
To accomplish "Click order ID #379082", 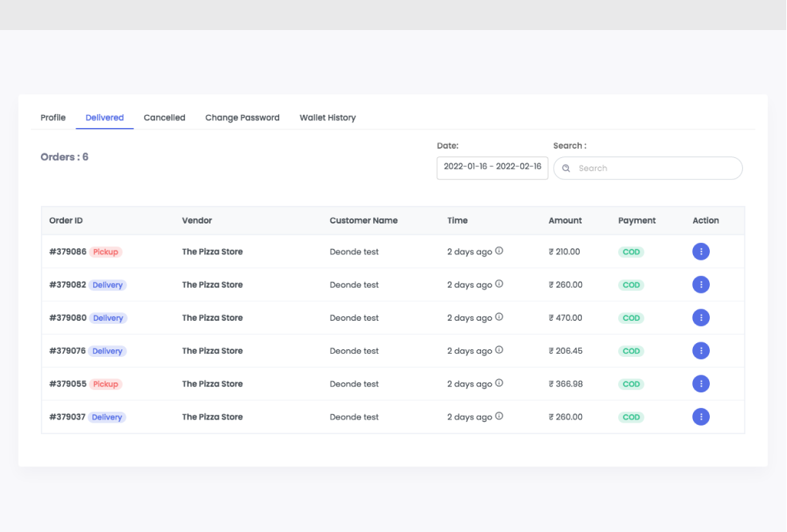I will pyautogui.click(x=68, y=285).
